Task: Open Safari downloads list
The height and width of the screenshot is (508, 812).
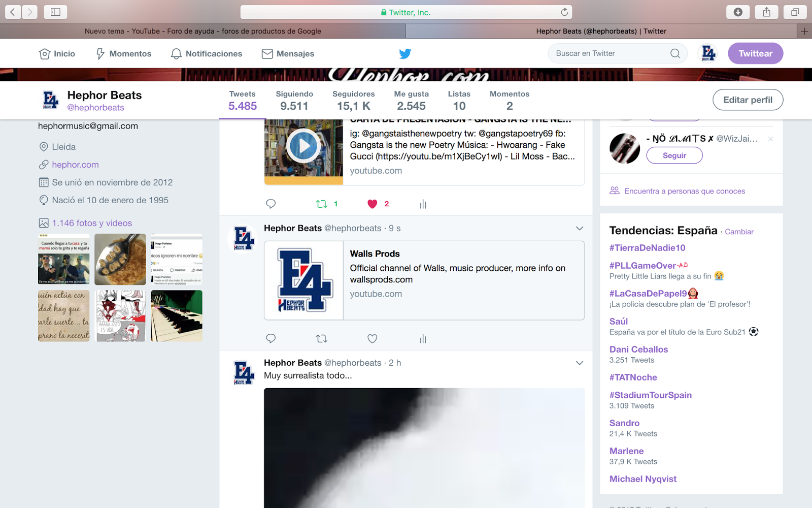Action: pos(738,12)
